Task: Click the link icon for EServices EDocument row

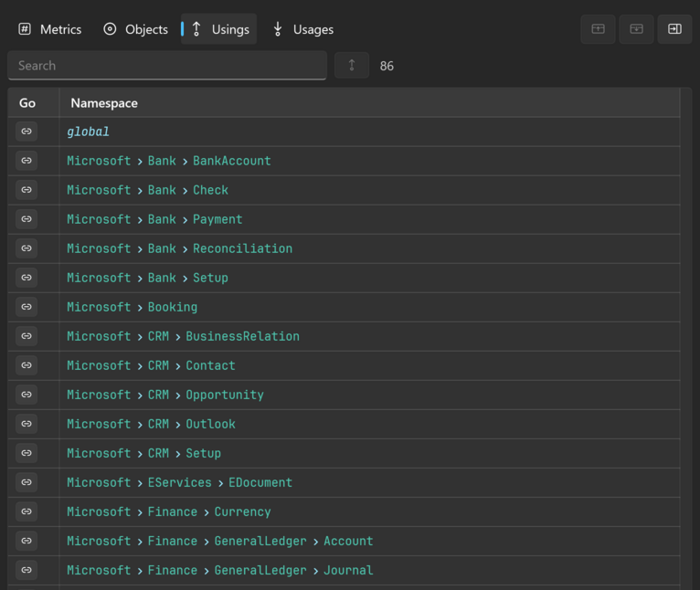Action: tap(27, 482)
